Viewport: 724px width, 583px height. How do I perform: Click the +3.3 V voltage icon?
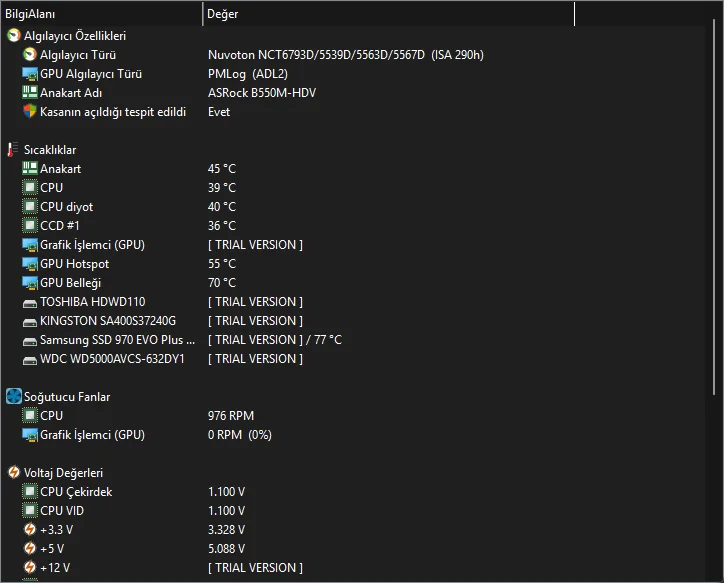point(30,530)
